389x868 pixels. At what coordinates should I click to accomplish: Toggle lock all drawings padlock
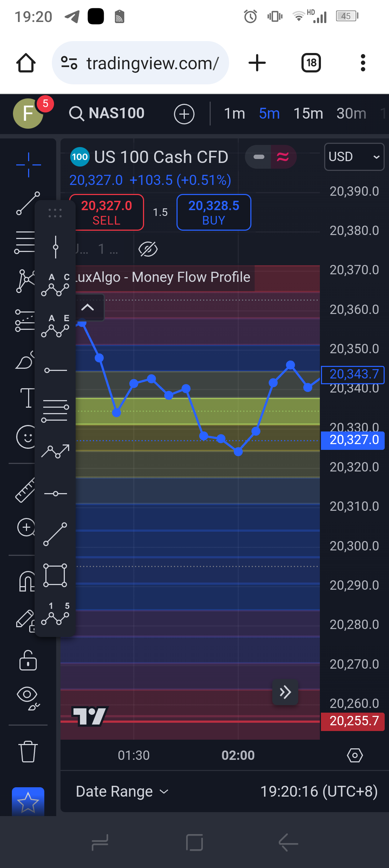click(28, 660)
